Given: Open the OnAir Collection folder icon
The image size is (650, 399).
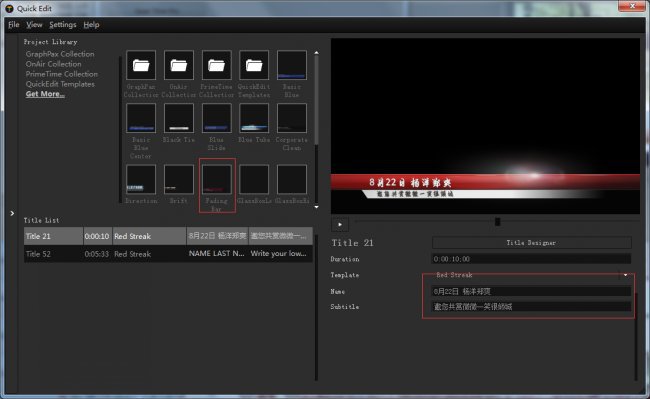Looking at the screenshot, I should click(x=179, y=65).
